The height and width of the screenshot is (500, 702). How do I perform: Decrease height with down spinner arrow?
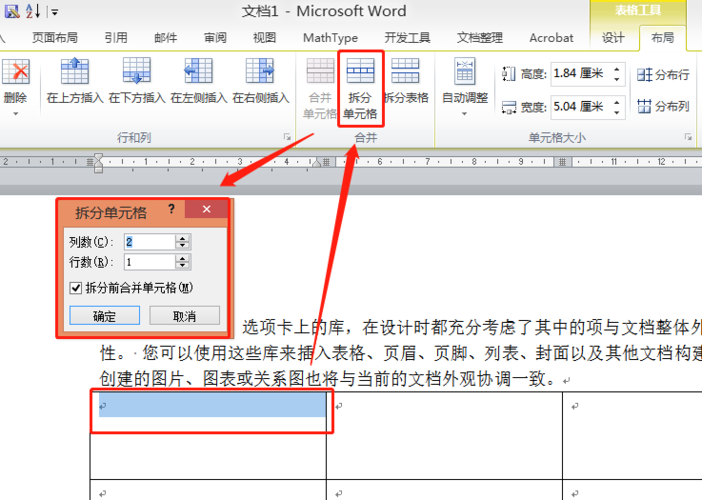617,79
